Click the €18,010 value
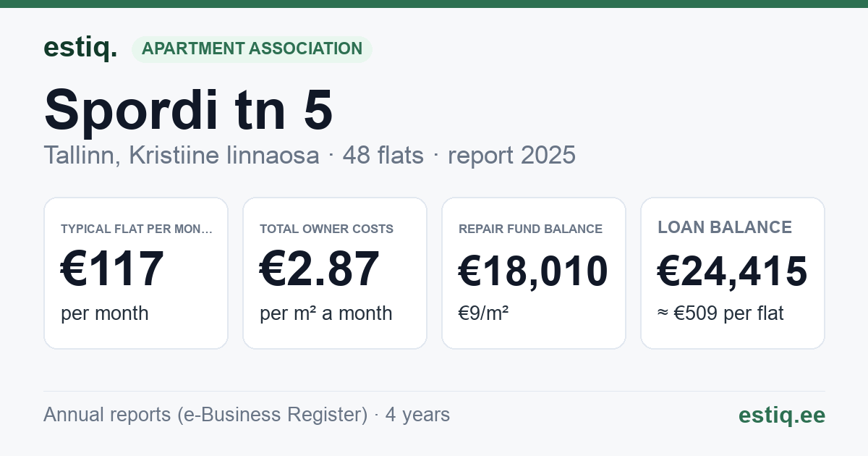The width and height of the screenshot is (868, 456). tap(533, 271)
